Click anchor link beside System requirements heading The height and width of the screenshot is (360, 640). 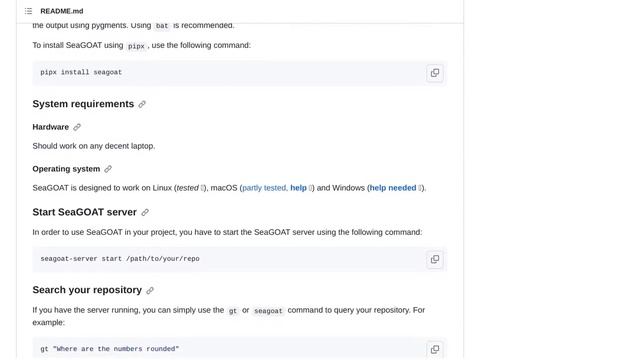[142, 104]
